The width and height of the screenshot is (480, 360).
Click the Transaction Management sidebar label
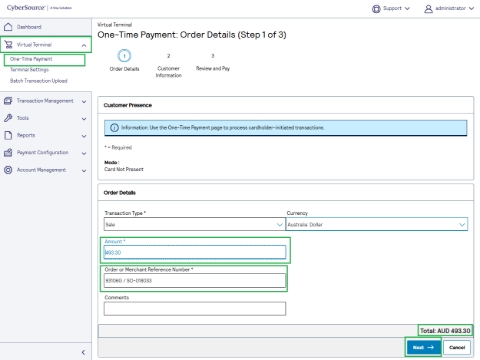45,101
